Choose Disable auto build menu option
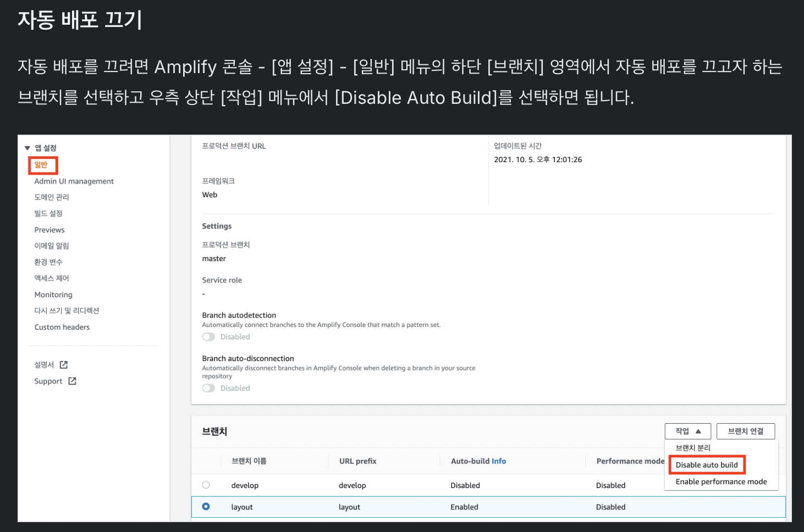Viewport: 804px width, 532px height. click(x=707, y=465)
